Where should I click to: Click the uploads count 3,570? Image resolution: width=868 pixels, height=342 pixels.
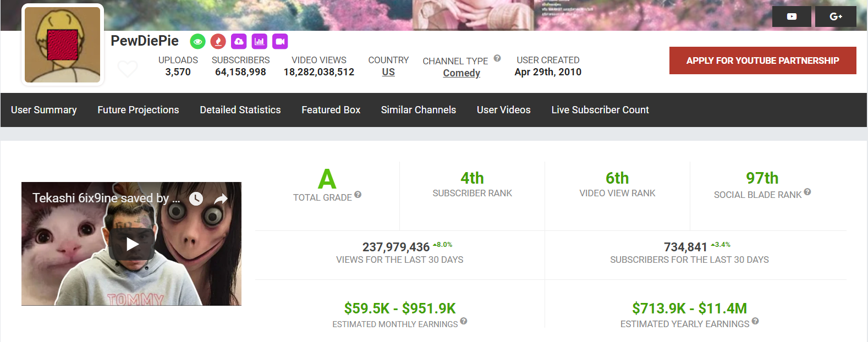(178, 72)
